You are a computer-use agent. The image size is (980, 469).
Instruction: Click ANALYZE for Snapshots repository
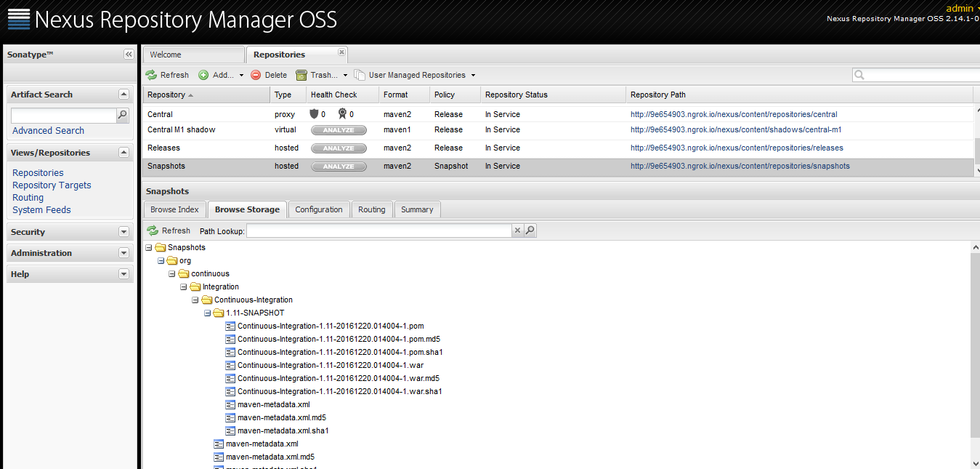[339, 167]
